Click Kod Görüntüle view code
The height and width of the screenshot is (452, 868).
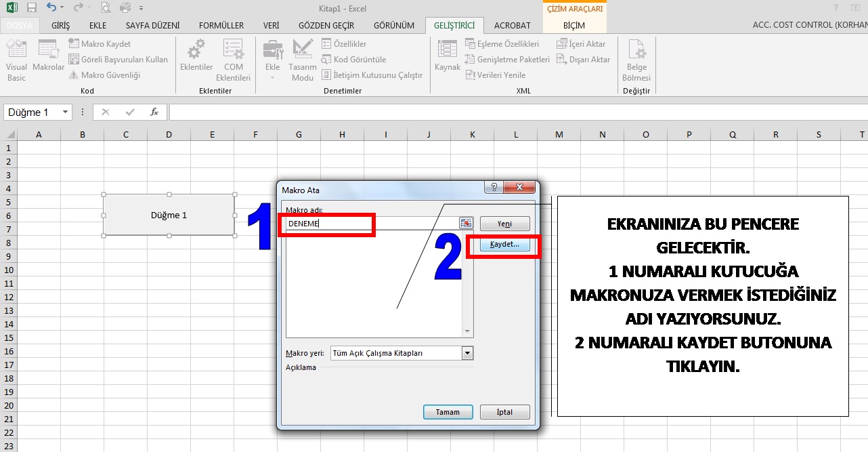coord(353,60)
